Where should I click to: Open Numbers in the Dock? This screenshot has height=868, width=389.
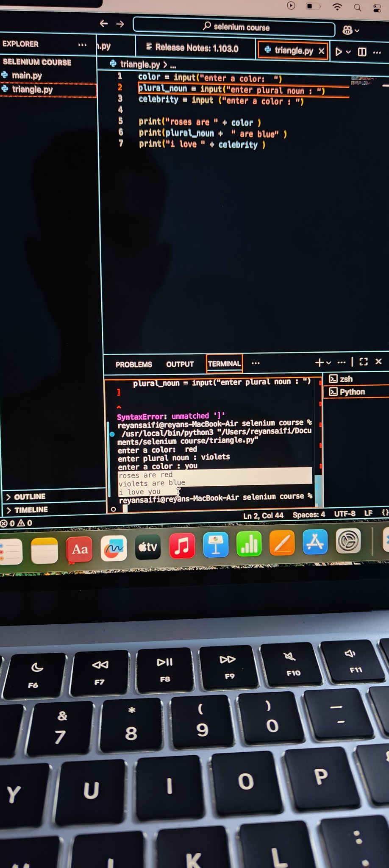249,543
